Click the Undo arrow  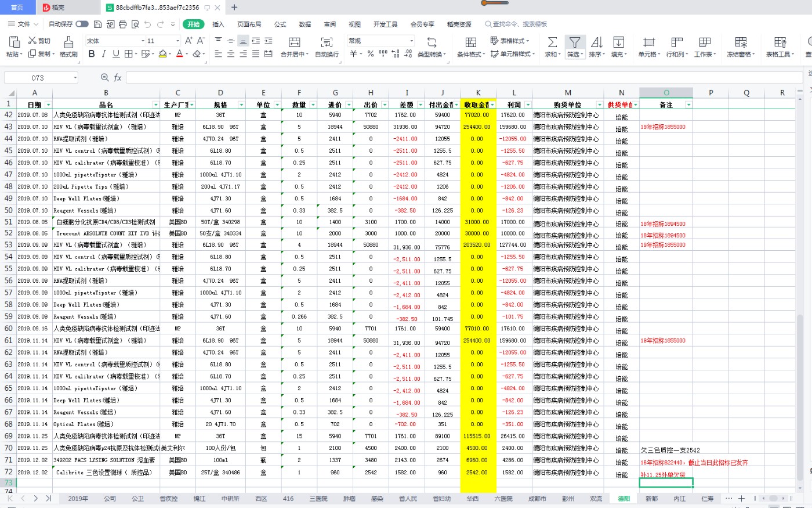147,24
